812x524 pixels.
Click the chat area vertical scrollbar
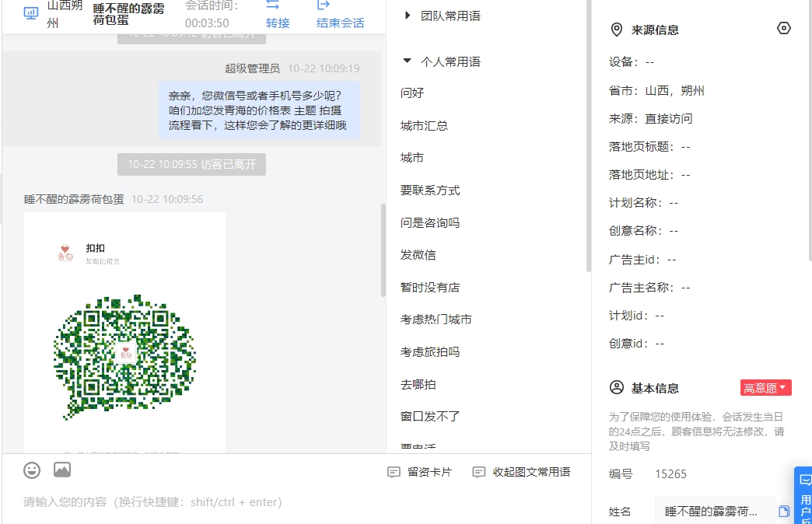[x=383, y=250]
